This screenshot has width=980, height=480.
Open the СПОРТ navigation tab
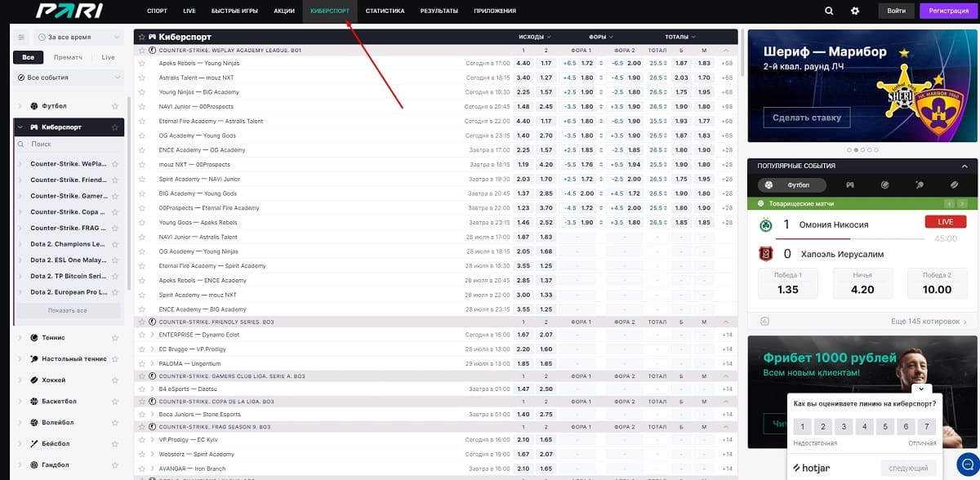click(x=157, y=11)
